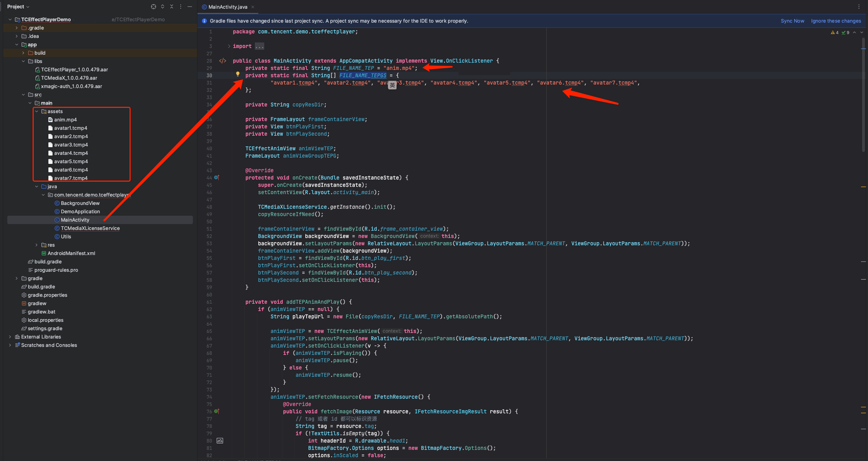
Task: Collapse the assets folder
Action: point(37,111)
